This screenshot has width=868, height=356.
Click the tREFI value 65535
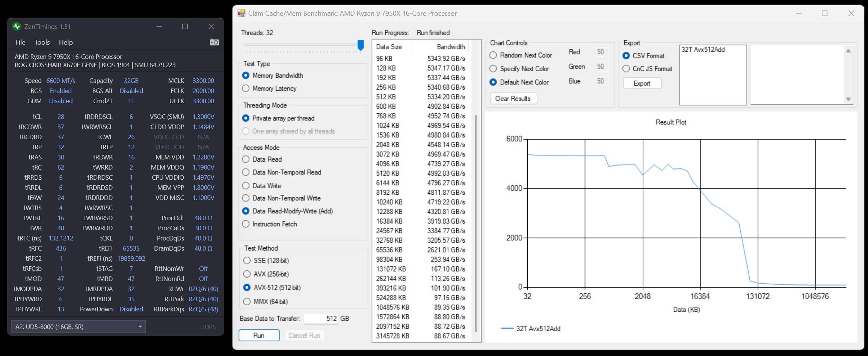(131, 248)
